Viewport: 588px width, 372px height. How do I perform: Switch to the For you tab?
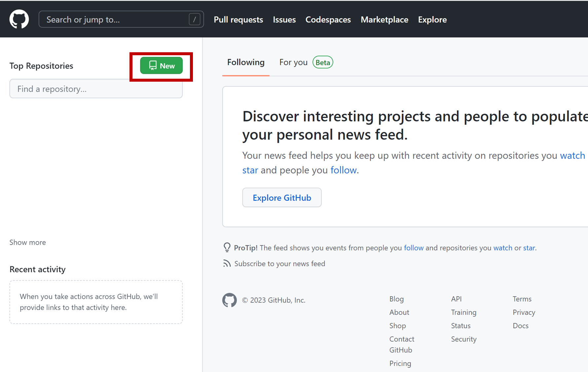293,62
